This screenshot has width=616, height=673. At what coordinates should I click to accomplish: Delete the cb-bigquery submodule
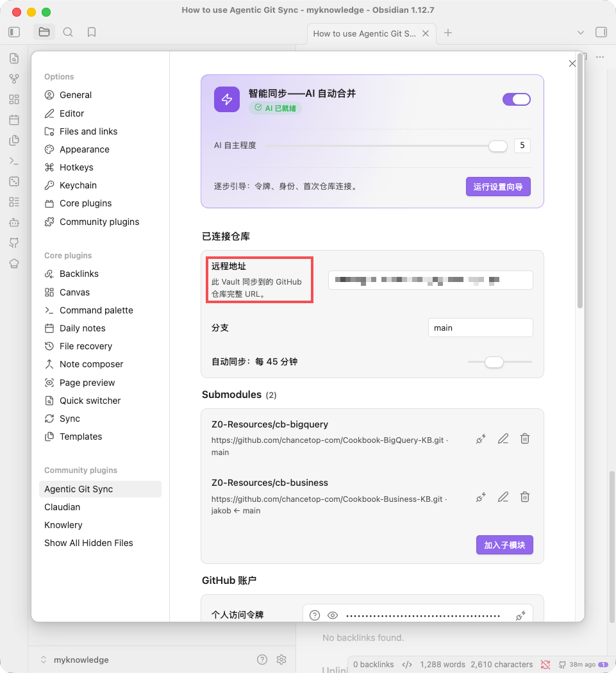(525, 438)
